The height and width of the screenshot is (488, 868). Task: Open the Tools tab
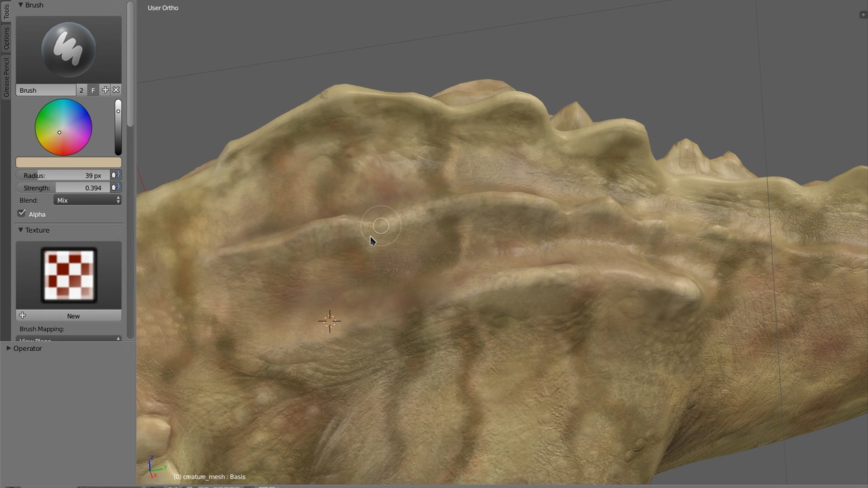(x=6, y=12)
